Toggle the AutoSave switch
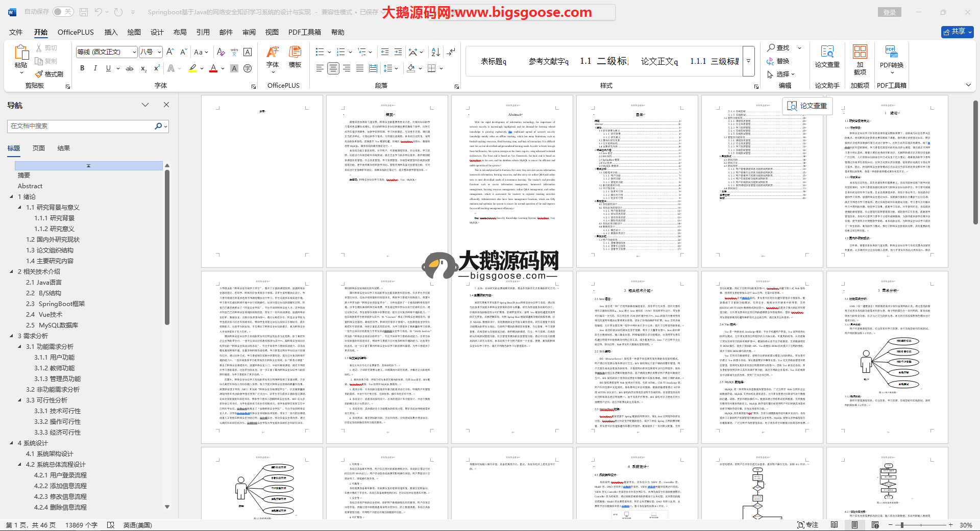This screenshot has width=980, height=531. click(63, 12)
